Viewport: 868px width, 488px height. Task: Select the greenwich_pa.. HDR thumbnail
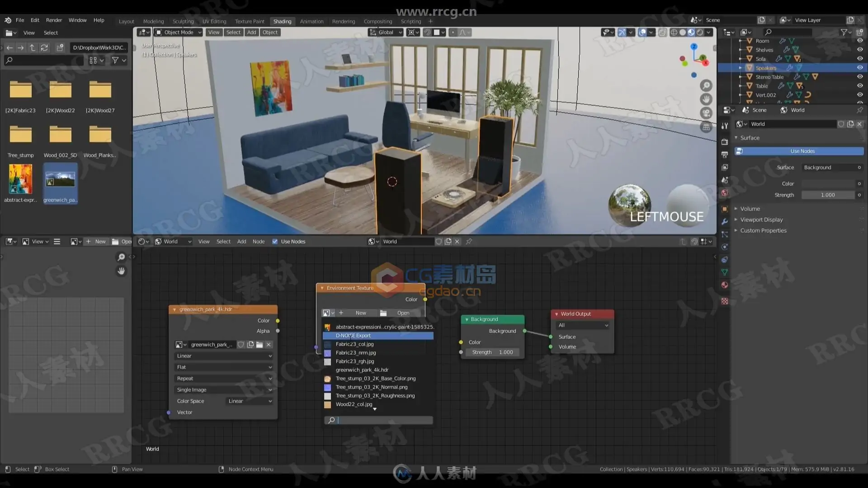point(61,183)
